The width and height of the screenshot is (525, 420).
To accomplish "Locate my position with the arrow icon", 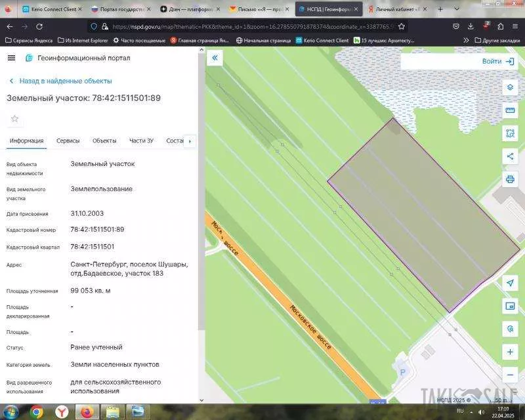I will tap(510, 282).
